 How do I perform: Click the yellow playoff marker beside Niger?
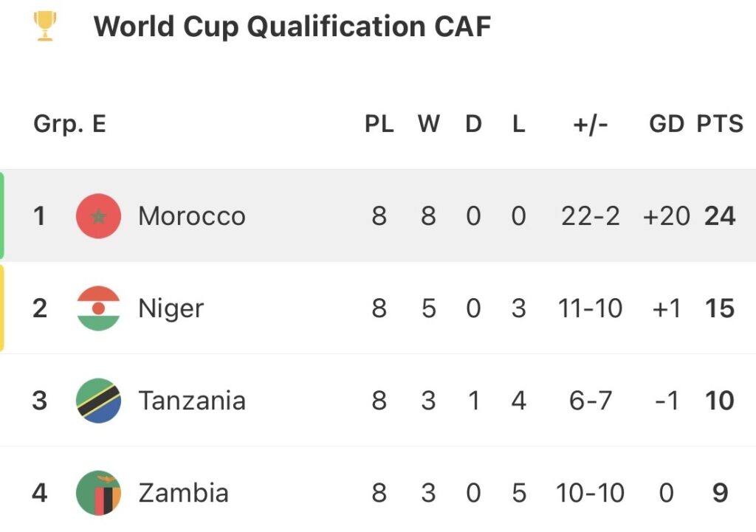coord(2,308)
